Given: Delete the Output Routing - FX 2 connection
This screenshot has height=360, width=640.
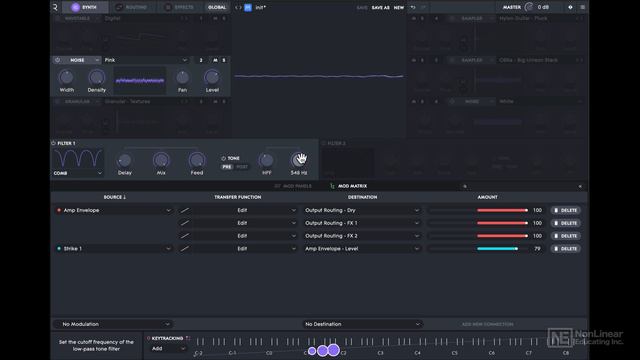Looking at the screenshot, I should click(x=565, y=236).
